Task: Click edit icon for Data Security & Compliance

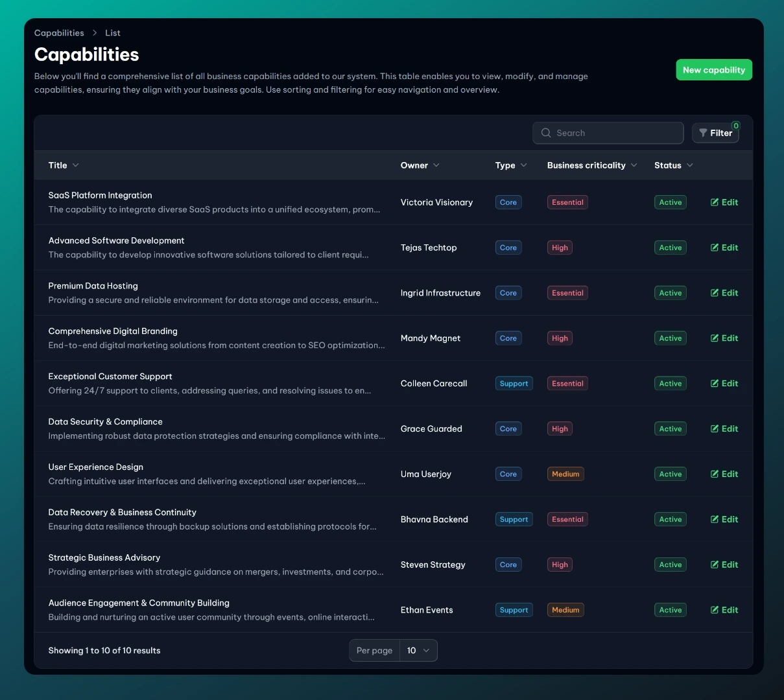Action: [x=715, y=429]
